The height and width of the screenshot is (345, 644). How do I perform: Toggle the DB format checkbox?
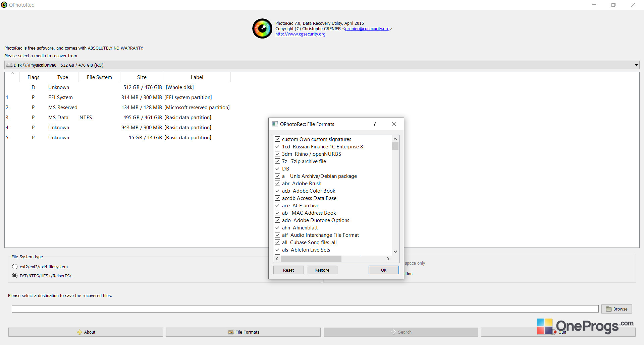[x=277, y=168]
